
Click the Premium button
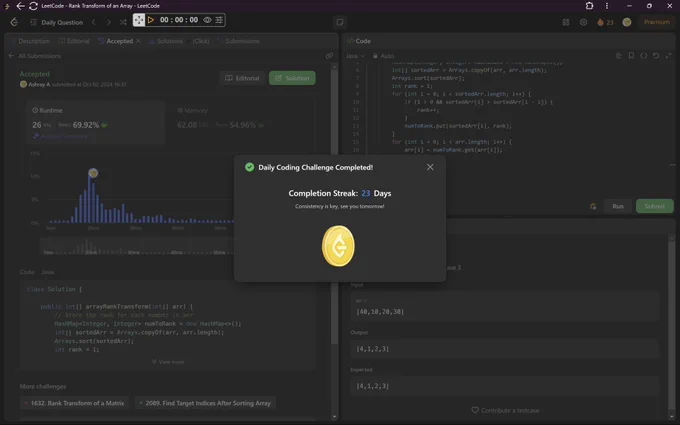pos(656,22)
